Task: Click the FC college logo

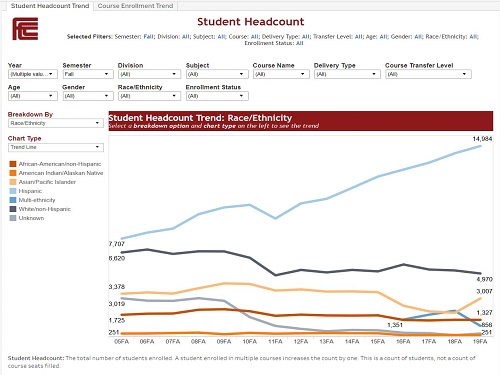Action: pos(25,29)
